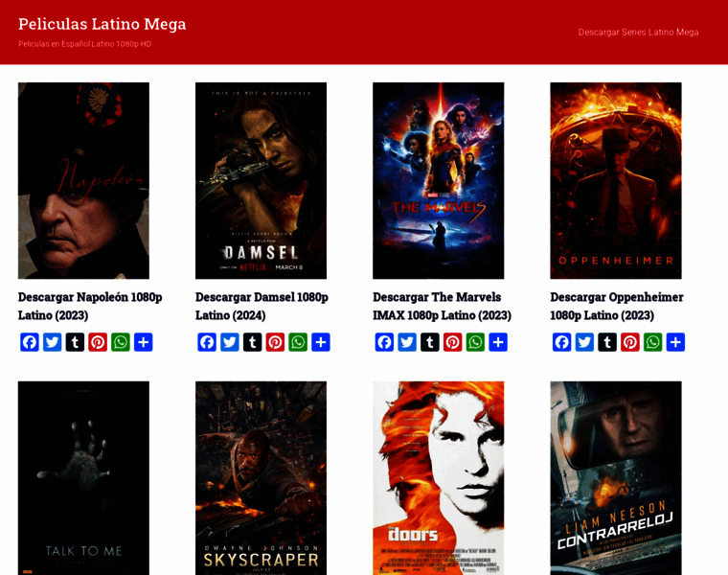Select The Doors movie poster
Screen dimensions: 728x575
(438, 477)
